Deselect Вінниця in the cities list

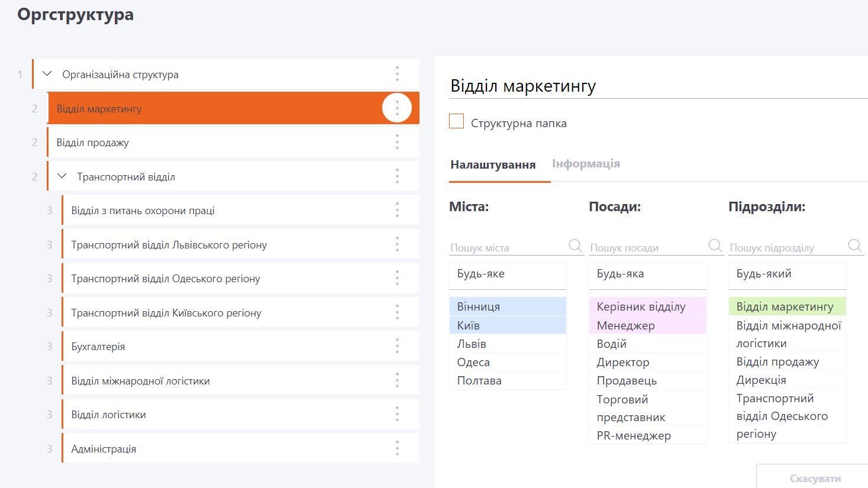pyautogui.click(x=508, y=306)
